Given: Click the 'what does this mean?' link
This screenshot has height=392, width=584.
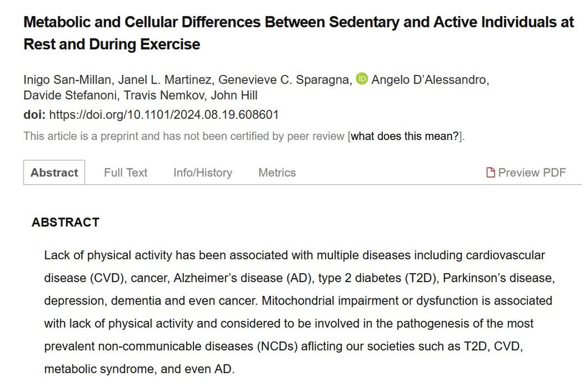Looking at the screenshot, I should (x=405, y=136).
